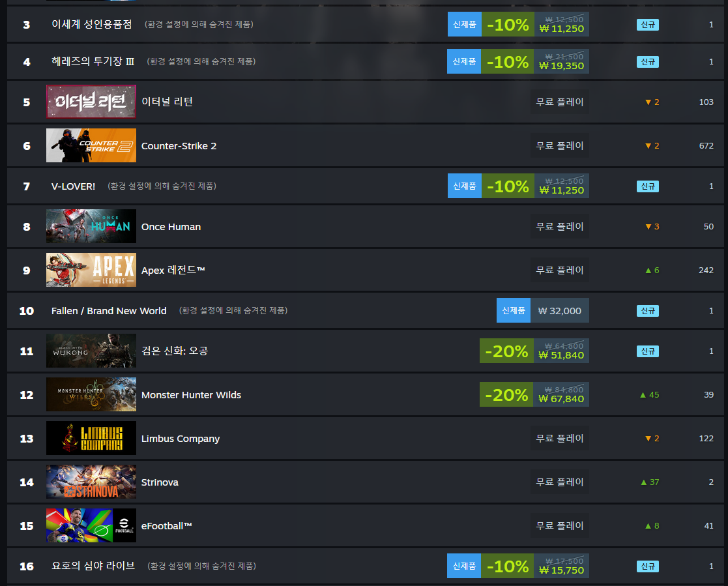Open the V-LOVER! game entry
728x586 pixels.
[74, 186]
